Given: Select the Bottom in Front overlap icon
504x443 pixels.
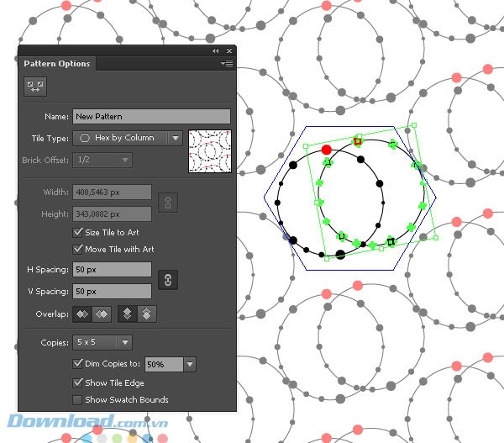Looking at the screenshot, I should pyautogui.click(x=146, y=314).
